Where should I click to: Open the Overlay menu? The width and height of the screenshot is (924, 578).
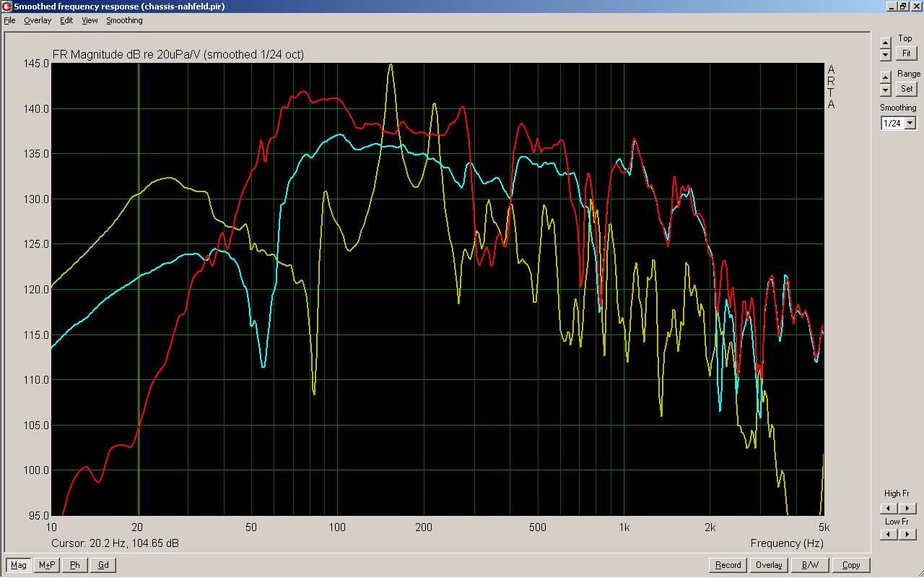(x=38, y=20)
